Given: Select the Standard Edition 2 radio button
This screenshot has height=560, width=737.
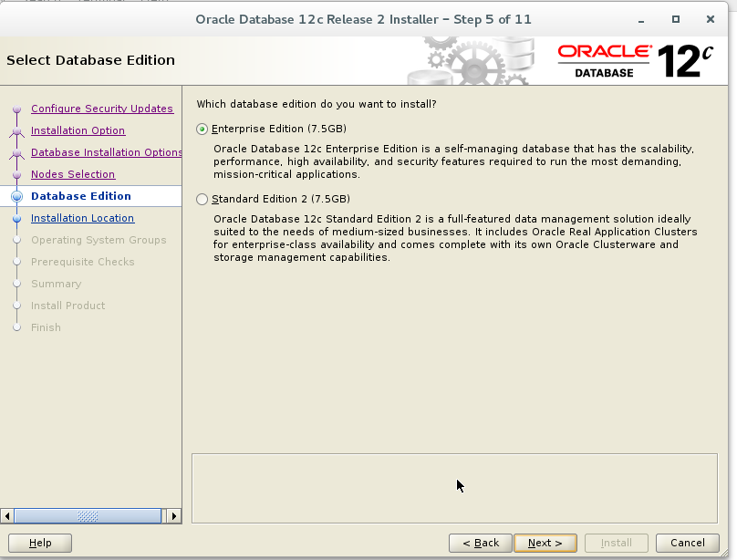Looking at the screenshot, I should click(x=202, y=199).
